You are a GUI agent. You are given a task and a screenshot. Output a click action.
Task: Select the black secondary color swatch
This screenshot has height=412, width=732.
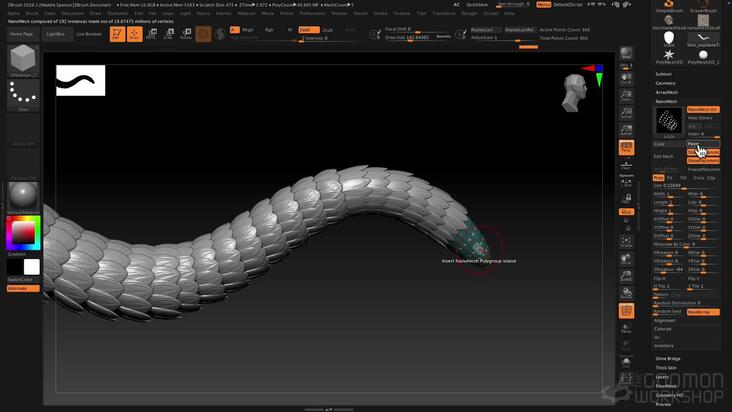point(14,267)
